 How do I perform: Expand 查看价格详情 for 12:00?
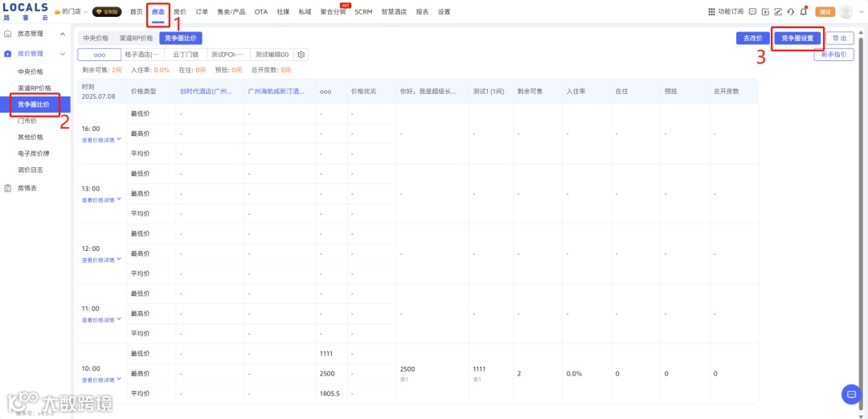coord(101,260)
